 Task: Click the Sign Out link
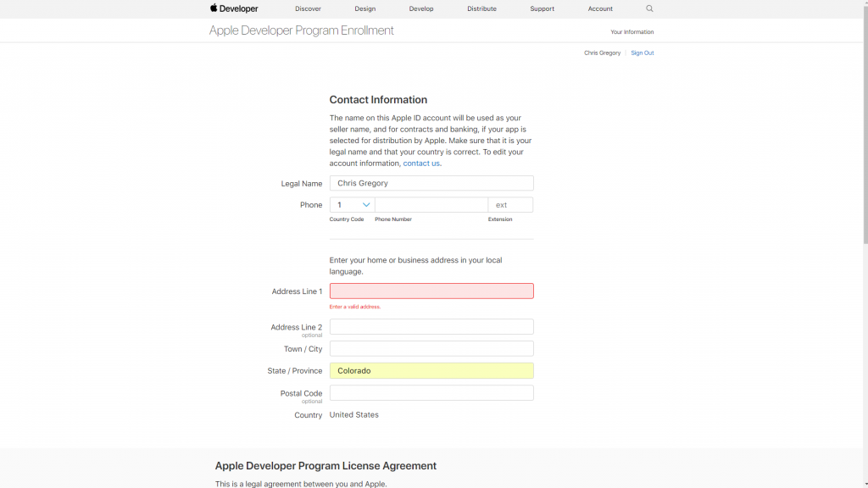tap(643, 53)
